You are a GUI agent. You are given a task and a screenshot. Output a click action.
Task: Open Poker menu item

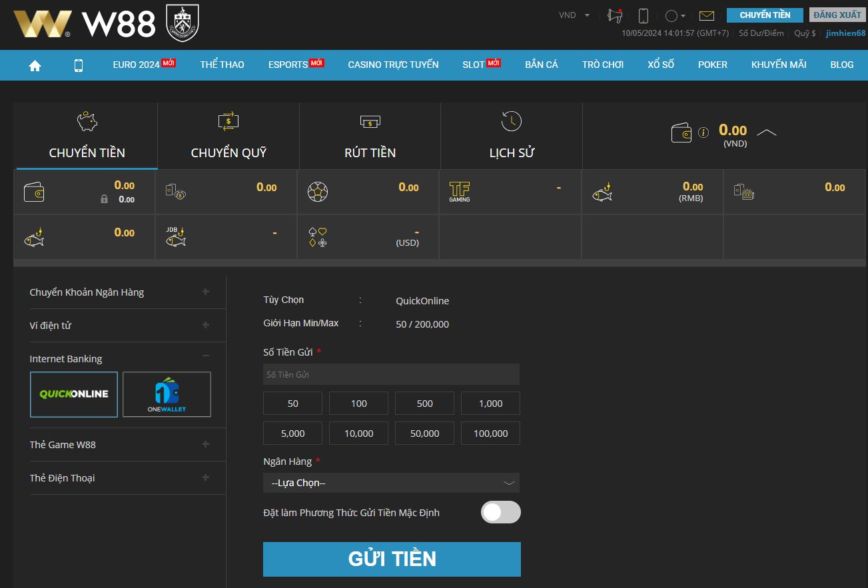(713, 65)
